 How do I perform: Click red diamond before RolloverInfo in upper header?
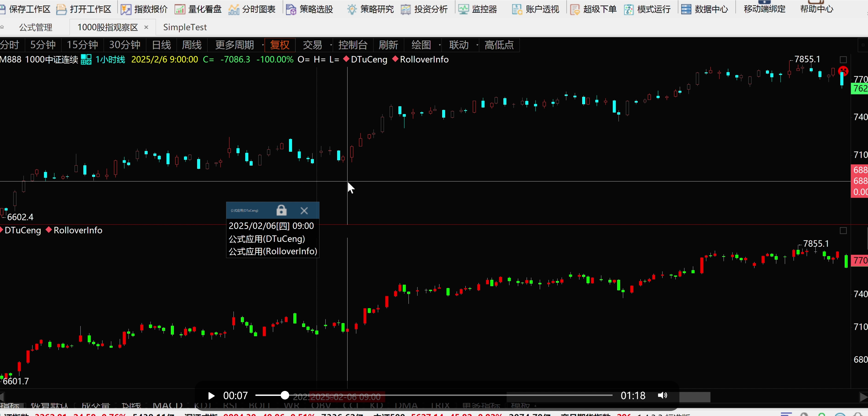point(395,59)
